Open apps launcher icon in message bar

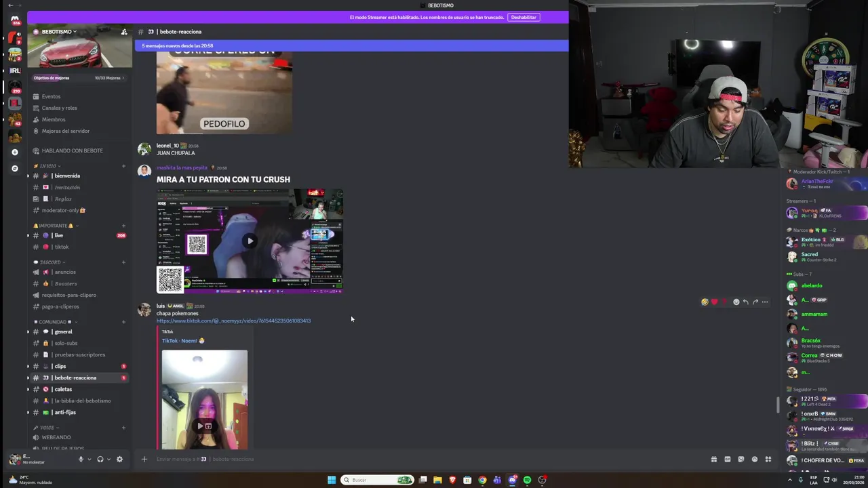click(x=768, y=459)
